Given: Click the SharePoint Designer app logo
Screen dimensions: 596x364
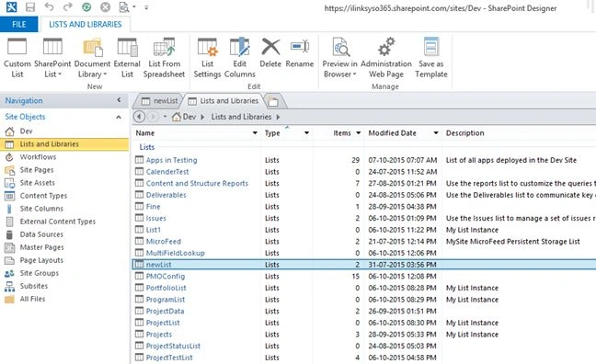Looking at the screenshot, I should click(x=11, y=6).
